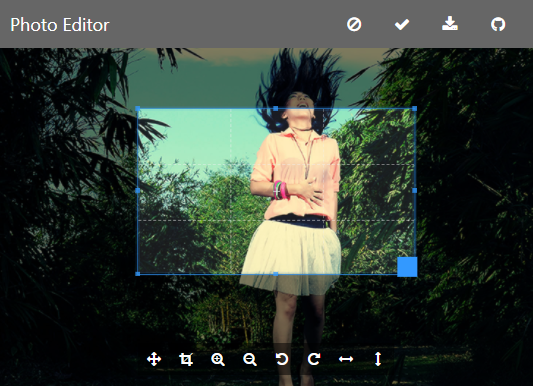Rotate the image counterclockwise
The image size is (533, 386).
click(x=282, y=359)
